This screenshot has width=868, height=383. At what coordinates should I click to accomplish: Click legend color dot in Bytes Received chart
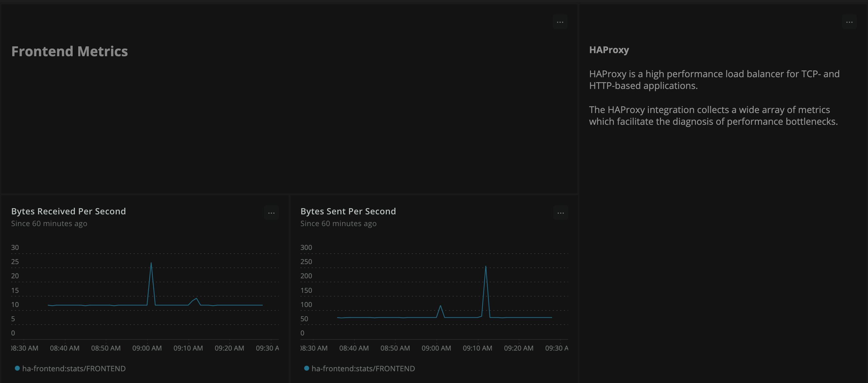click(x=17, y=368)
